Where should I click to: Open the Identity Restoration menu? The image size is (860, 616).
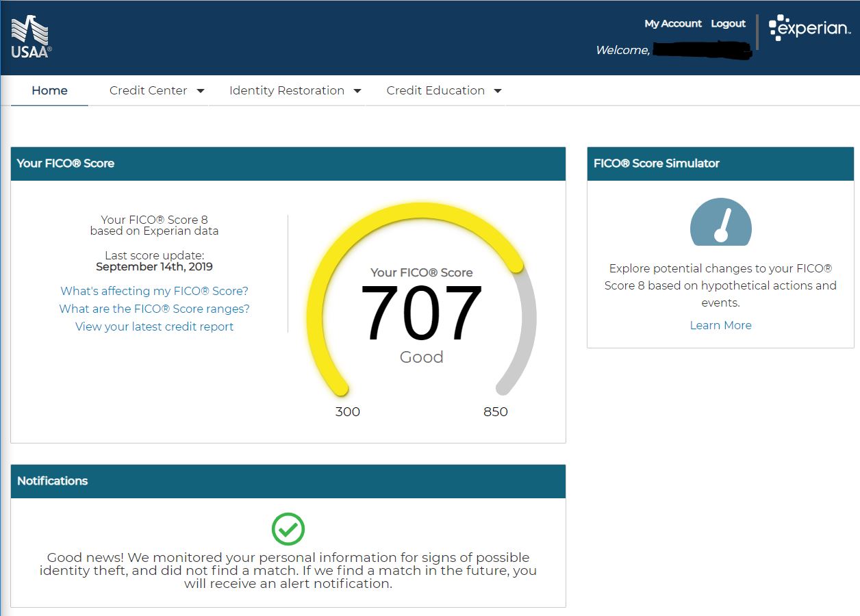(x=287, y=90)
